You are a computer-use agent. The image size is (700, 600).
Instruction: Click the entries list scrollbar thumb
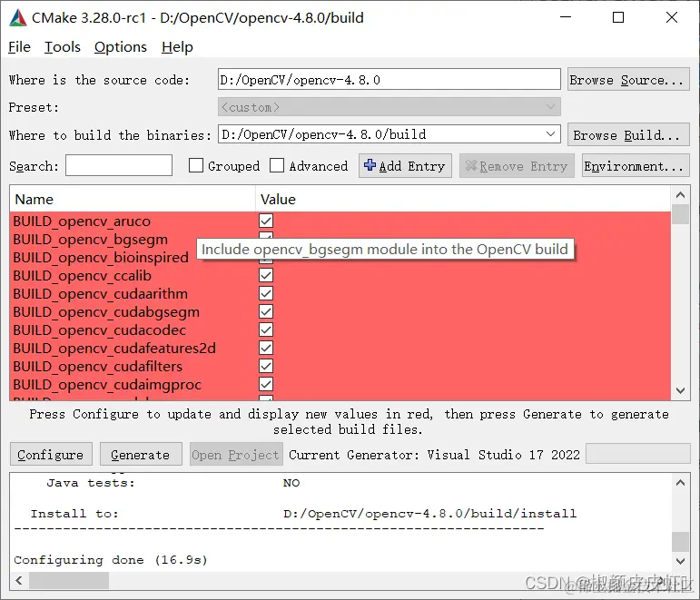[x=680, y=214]
